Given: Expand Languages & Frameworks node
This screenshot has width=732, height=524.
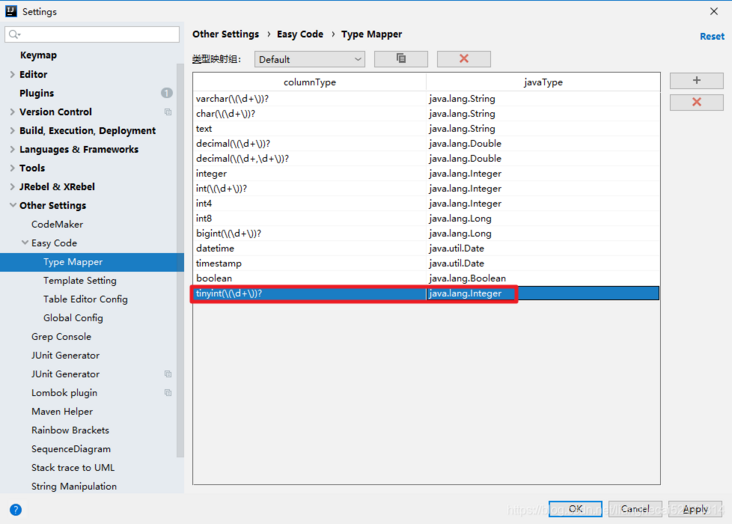Looking at the screenshot, I should [13, 149].
